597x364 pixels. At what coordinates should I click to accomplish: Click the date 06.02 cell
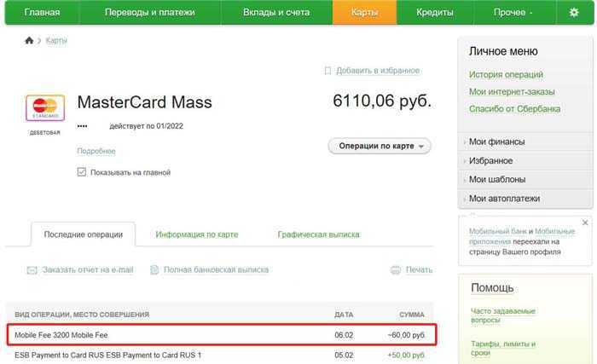[x=344, y=335]
